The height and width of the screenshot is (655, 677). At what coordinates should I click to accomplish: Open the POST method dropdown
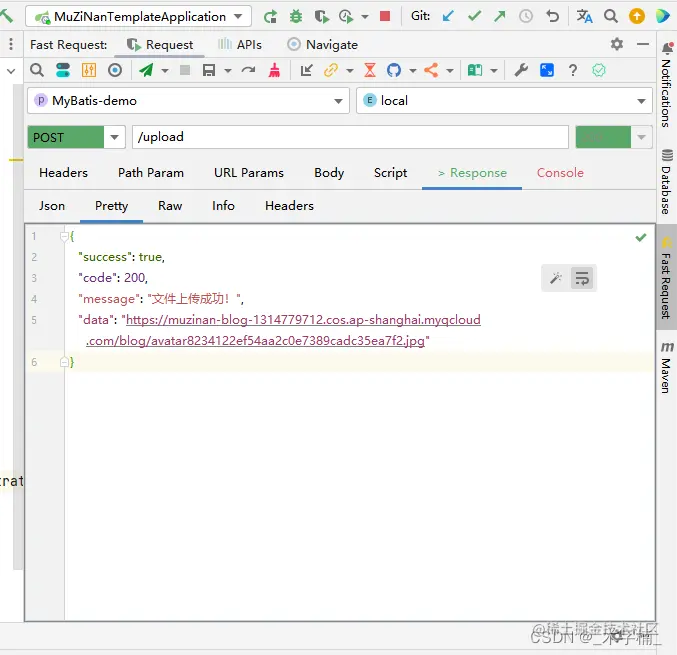click(114, 137)
